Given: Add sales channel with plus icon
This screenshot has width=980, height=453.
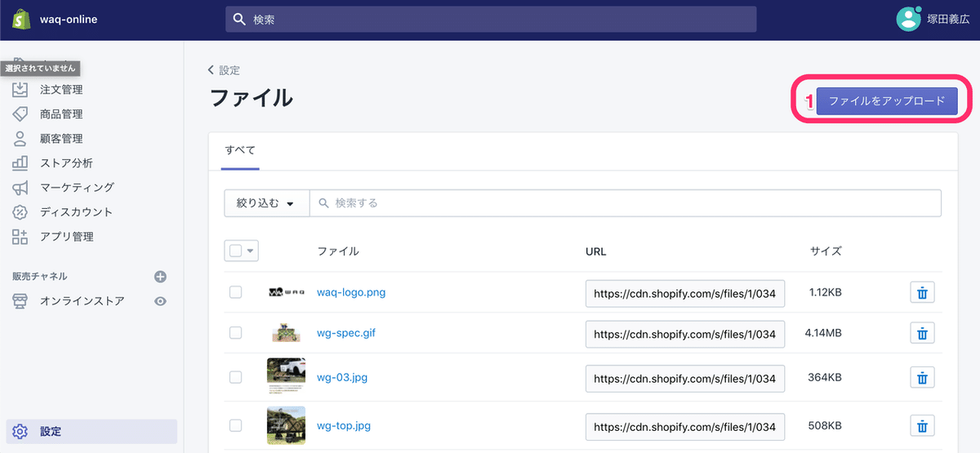Looking at the screenshot, I should [161, 277].
